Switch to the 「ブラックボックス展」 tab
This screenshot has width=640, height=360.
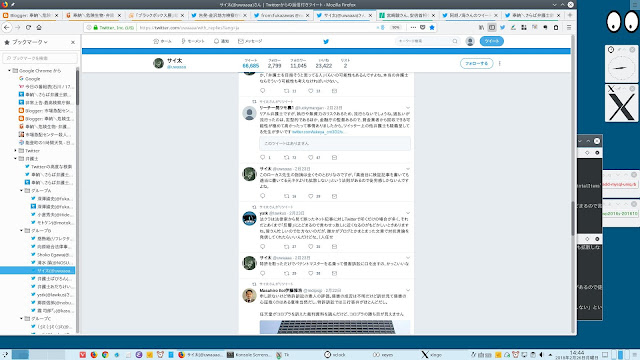click(x=157, y=15)
